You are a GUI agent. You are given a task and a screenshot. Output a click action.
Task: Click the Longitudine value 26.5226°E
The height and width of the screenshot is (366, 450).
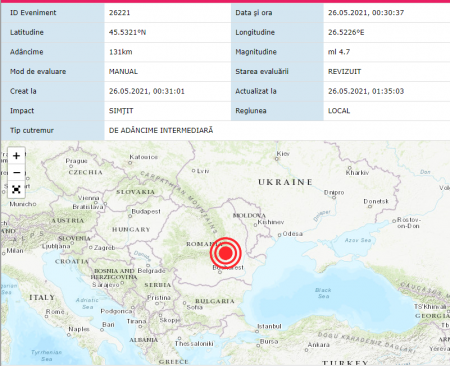coord(346,32)
